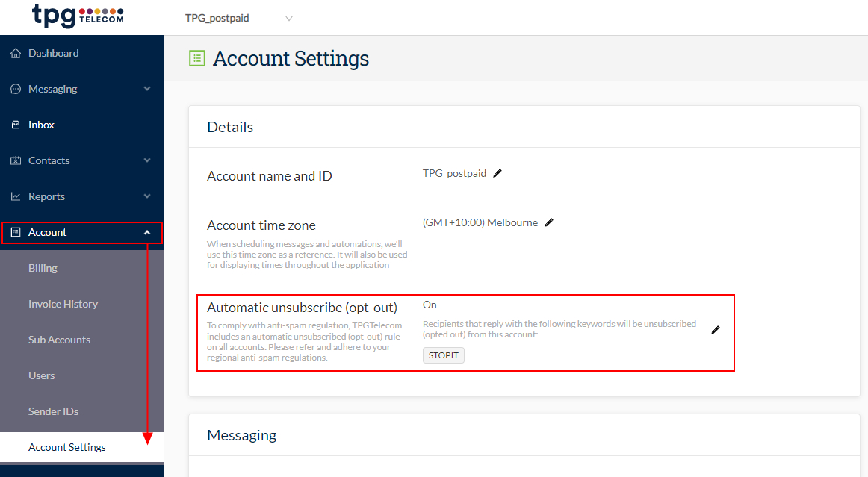Open the Inbox envelope icon

click(x=15, y=124)
